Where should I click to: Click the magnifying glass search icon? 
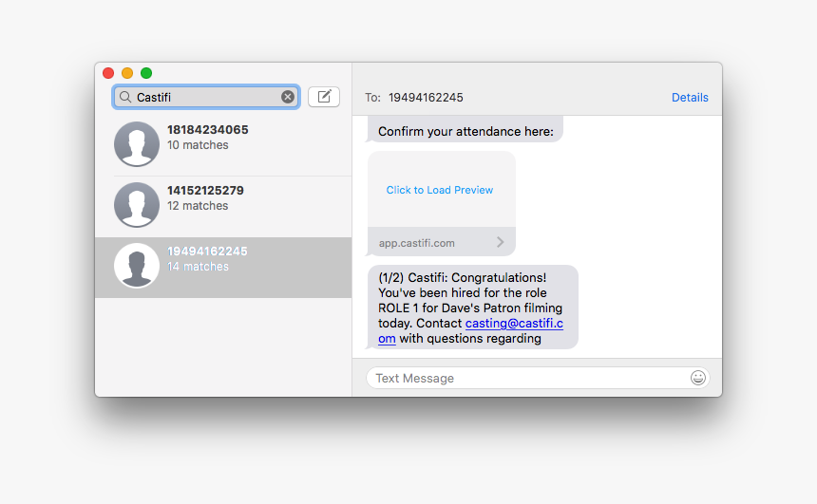pos(125,97)
